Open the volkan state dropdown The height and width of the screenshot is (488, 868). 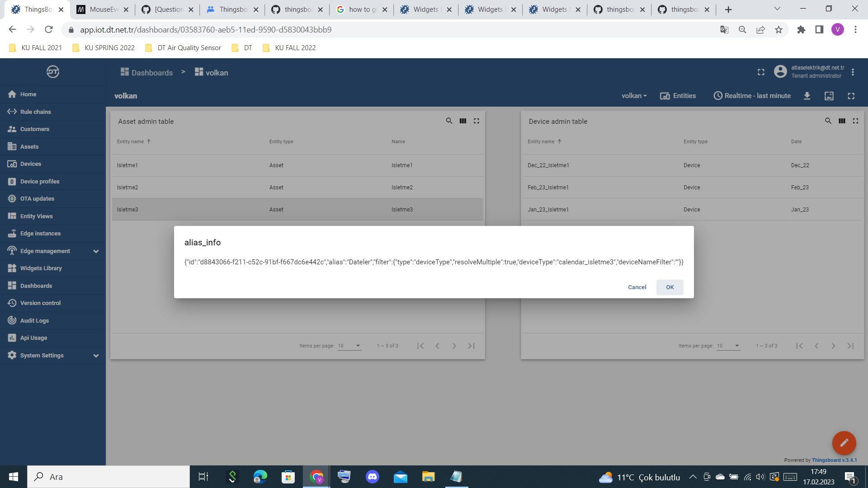pyautogui.click(x=634, y=96)
